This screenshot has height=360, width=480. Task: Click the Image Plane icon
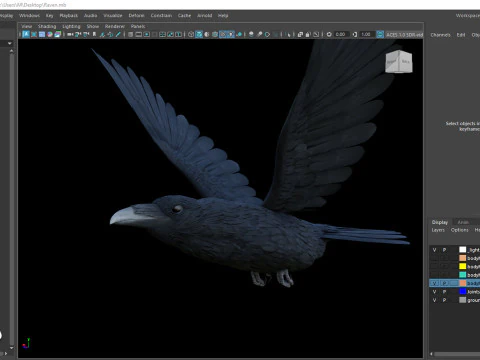pyautogui.click(x=102, y=34)
